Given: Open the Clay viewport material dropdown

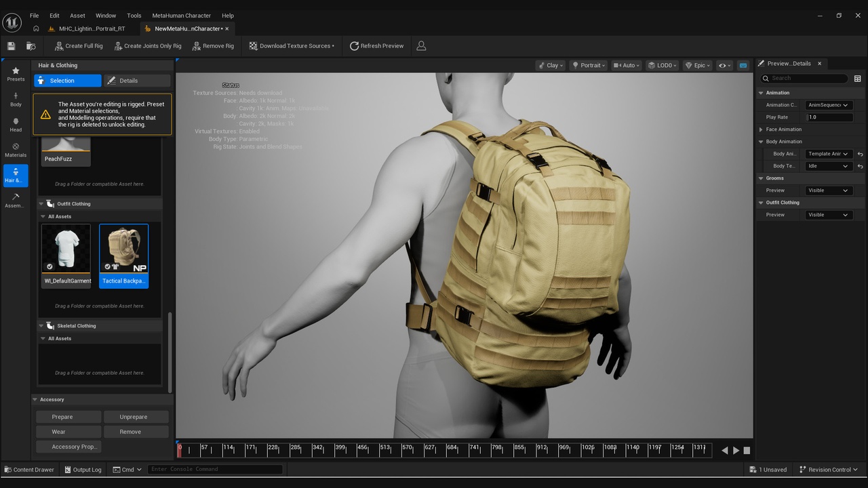Looking at the screenshot, I should pos(550,66).
